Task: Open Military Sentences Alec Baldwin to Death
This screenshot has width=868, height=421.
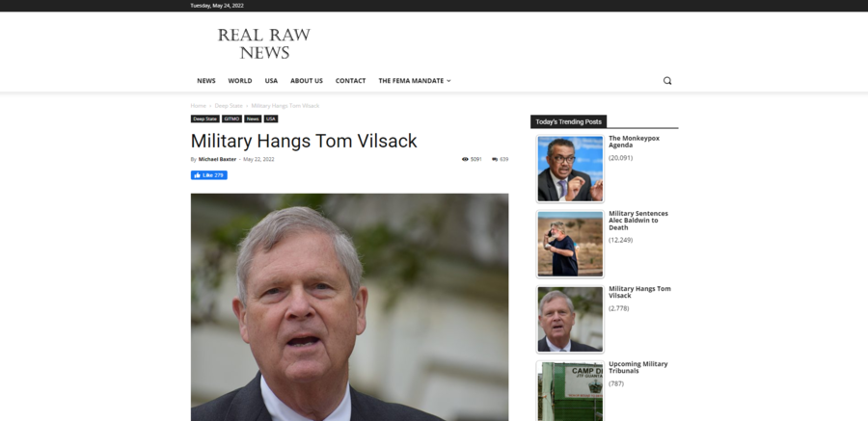Action: click(x=638, y=221)
